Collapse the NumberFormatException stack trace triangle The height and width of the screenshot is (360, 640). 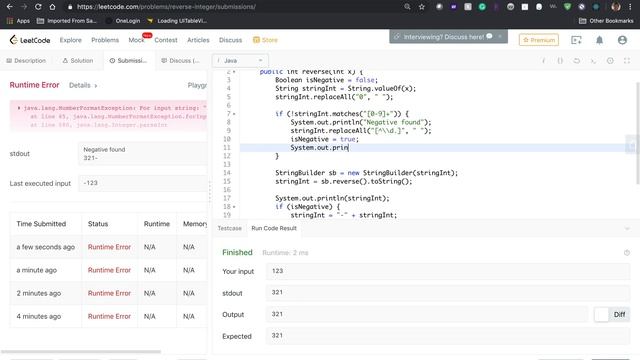coord(18,108)
